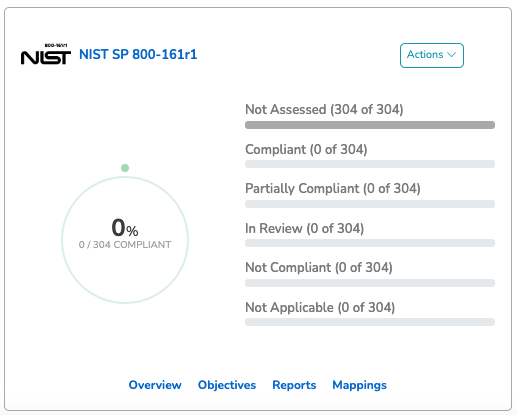Viewport: 517px width, 415px height.
Task: Select the 'Not Applicable (0 of 304)' label
Action: [x=320, y=307]
